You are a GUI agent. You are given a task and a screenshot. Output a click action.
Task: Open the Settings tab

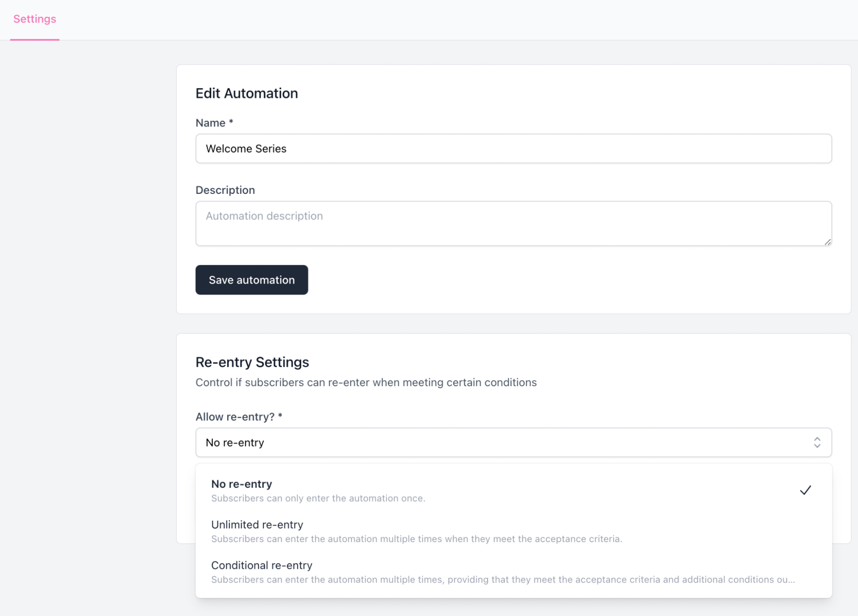[35, 19]
